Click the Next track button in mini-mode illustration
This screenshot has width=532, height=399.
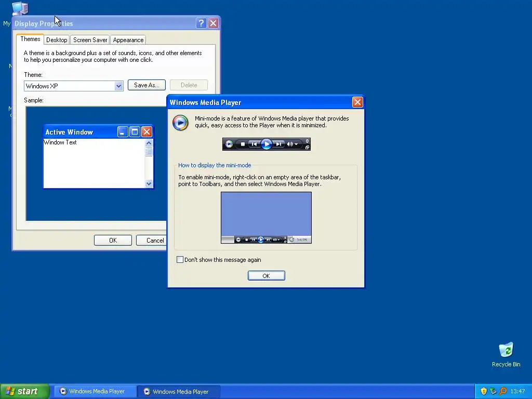(x=278, y=144)
